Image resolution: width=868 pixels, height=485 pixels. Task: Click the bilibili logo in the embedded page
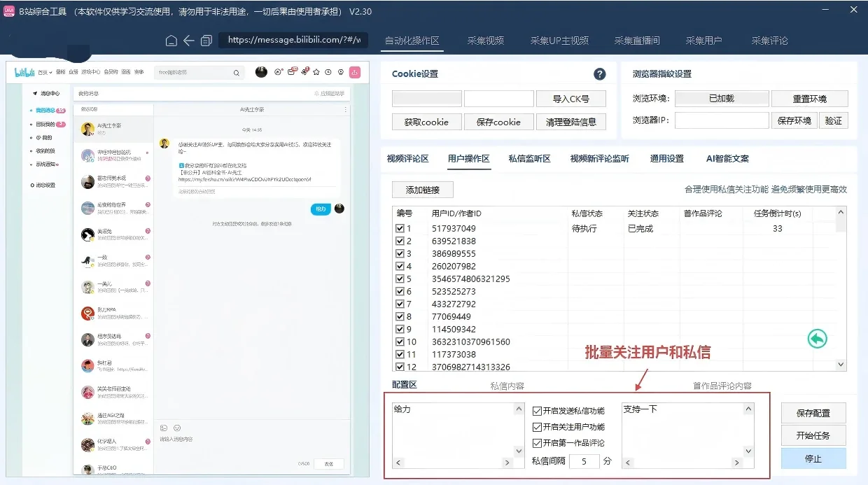click(x=24, y=72)
